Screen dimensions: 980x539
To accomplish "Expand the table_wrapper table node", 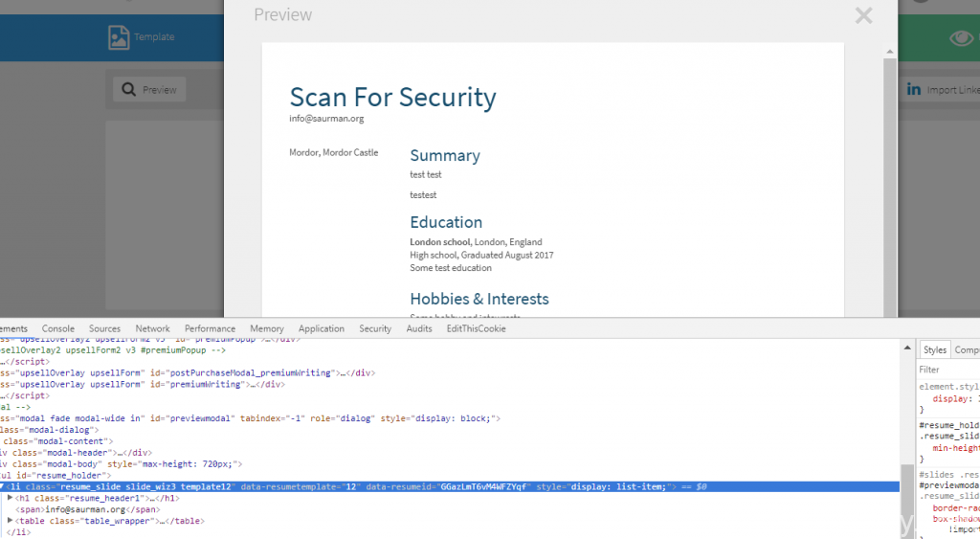I will pyautogui.click(x=10, y=521).
